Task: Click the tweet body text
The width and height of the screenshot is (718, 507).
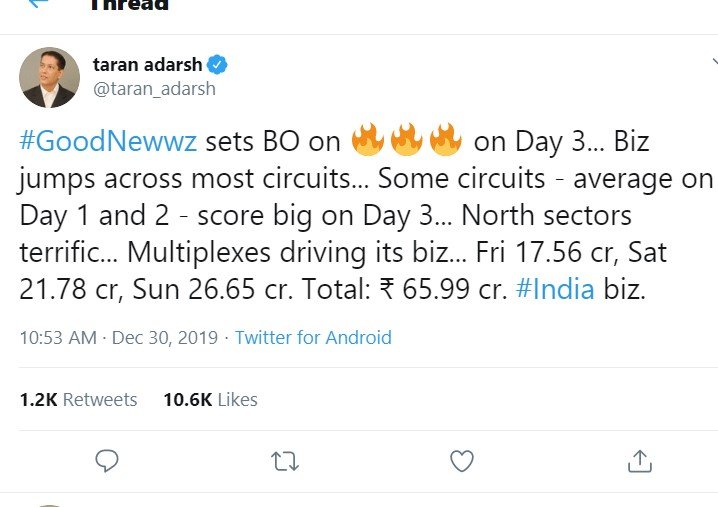Action: pyautogui.click(x=360, y=216)
